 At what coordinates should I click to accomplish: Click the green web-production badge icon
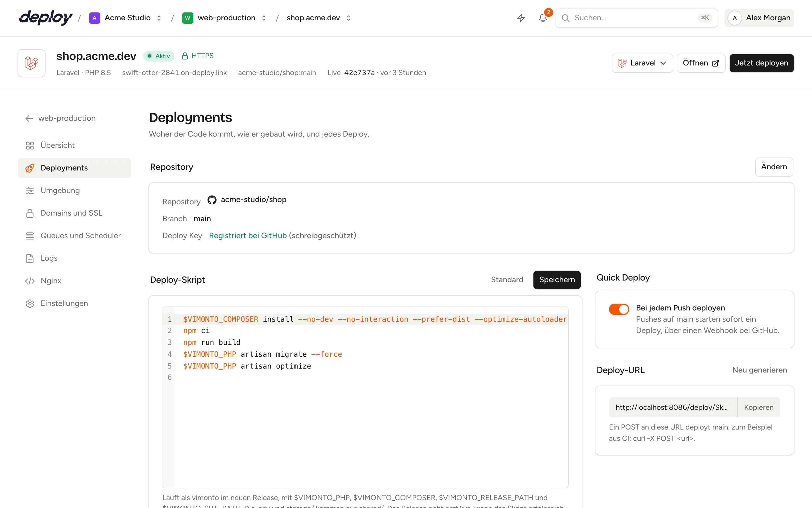[187, 18]
